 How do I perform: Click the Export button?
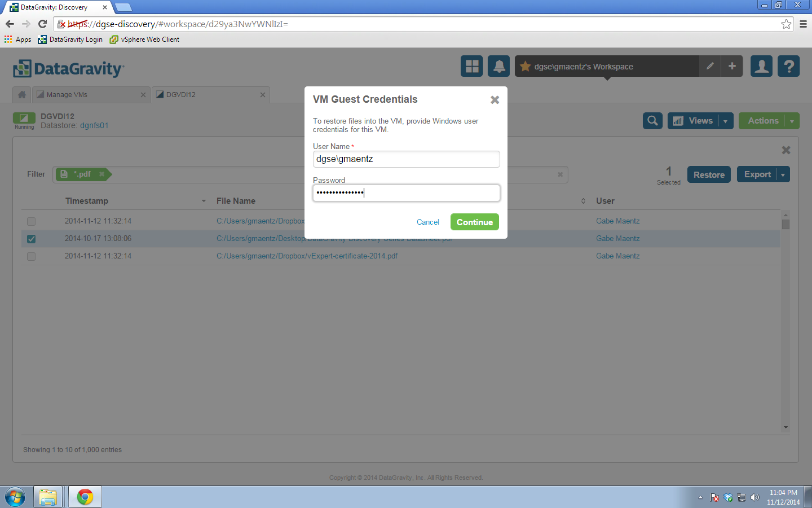(757, 175)
